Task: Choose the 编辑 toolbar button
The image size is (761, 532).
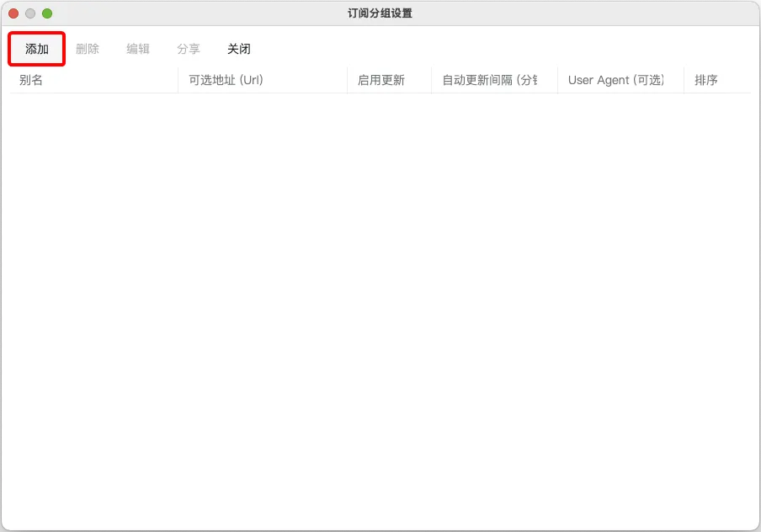Action: coord(138,49)
